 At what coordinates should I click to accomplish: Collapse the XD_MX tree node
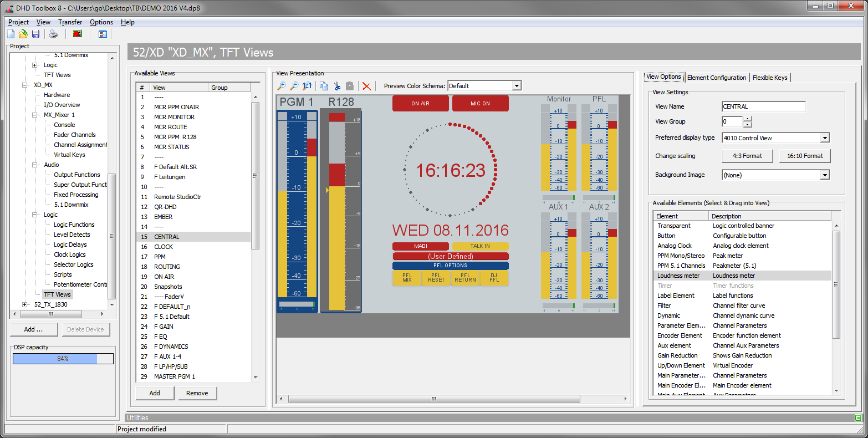click(25, 85)
